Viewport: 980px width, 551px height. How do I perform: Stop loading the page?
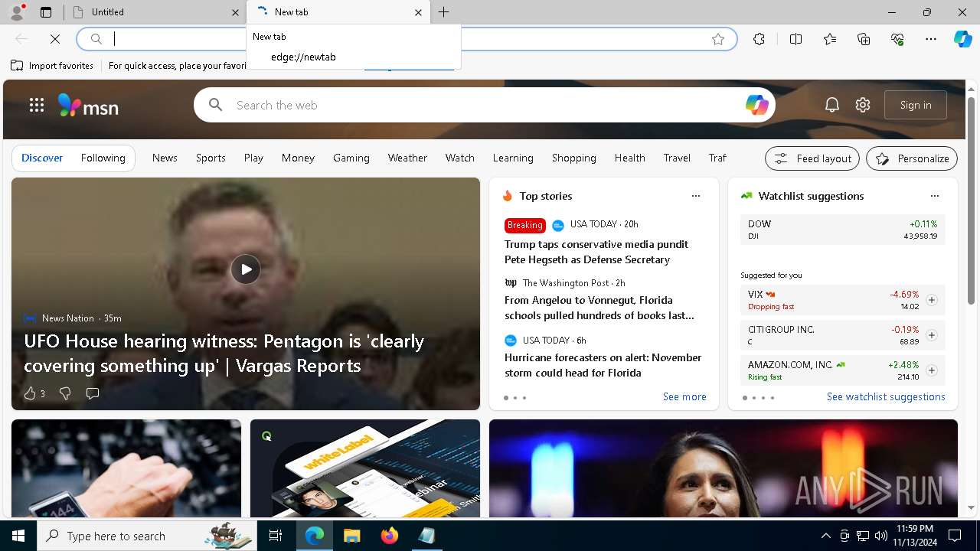point(55,39)
